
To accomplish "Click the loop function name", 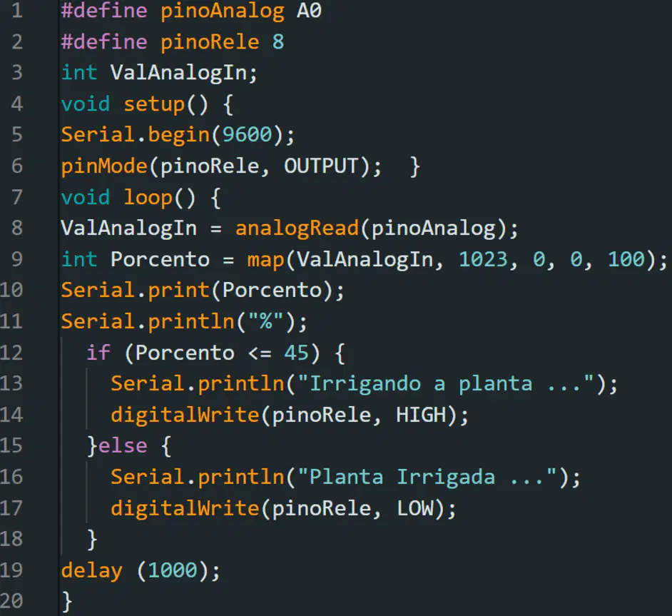I will (148, 198).
